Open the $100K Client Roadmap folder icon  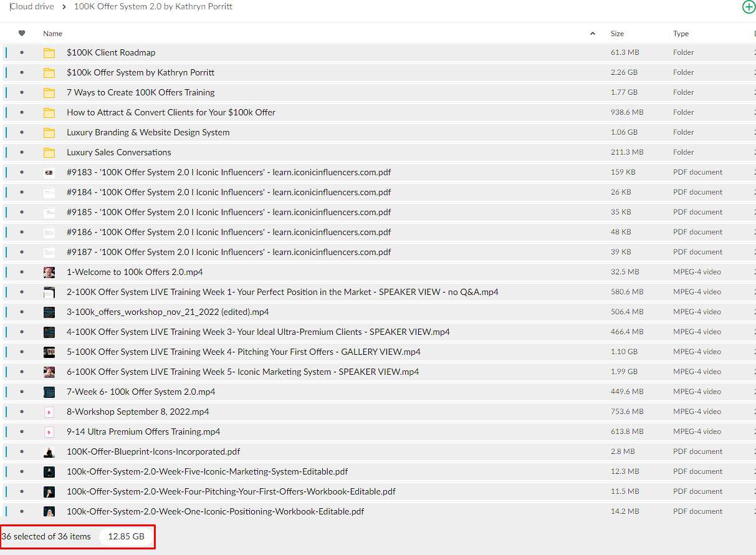point(49,53)
